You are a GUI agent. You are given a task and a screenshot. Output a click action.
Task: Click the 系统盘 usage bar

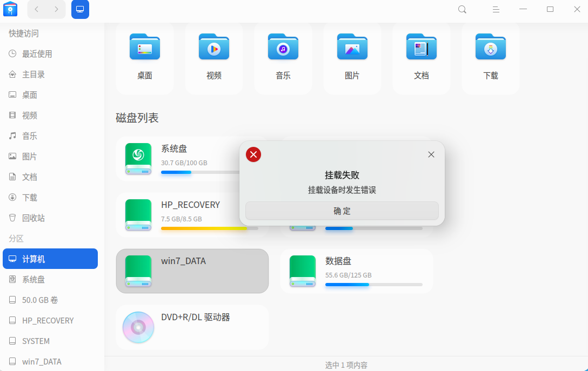pos(201,172)
